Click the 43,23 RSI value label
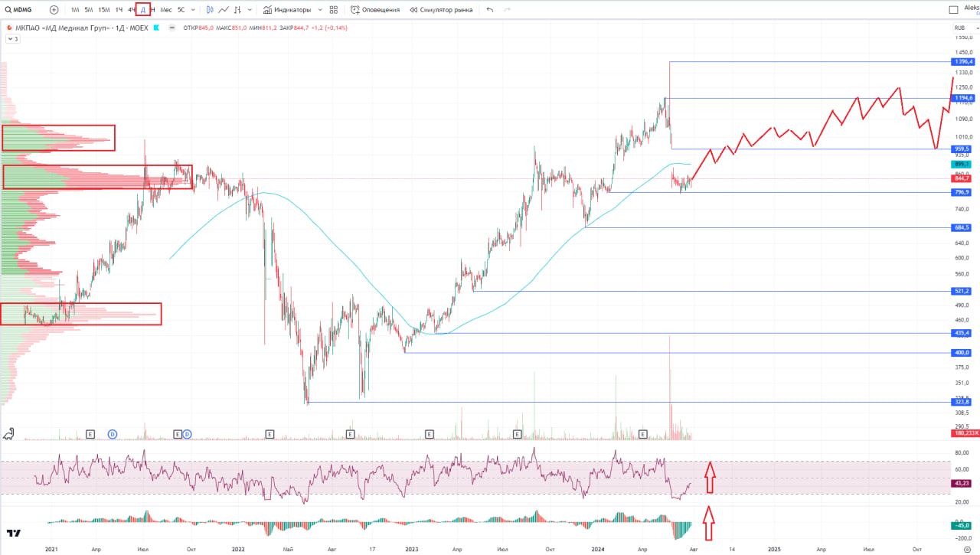This screenshot has height=555, width=980. coord(962,483)
